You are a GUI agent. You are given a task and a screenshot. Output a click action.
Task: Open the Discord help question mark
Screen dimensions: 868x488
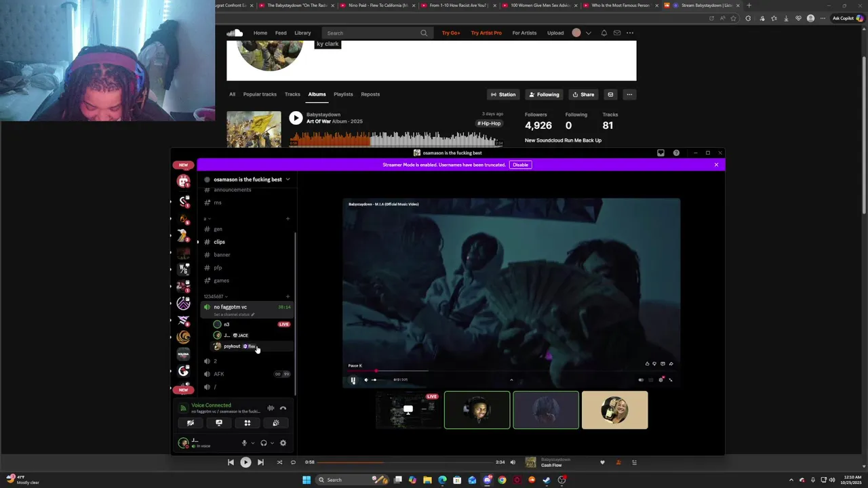point(676,153)
